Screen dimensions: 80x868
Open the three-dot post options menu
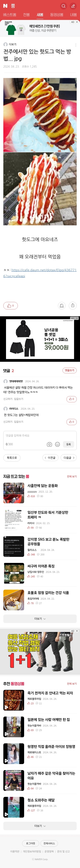point(76,45)
